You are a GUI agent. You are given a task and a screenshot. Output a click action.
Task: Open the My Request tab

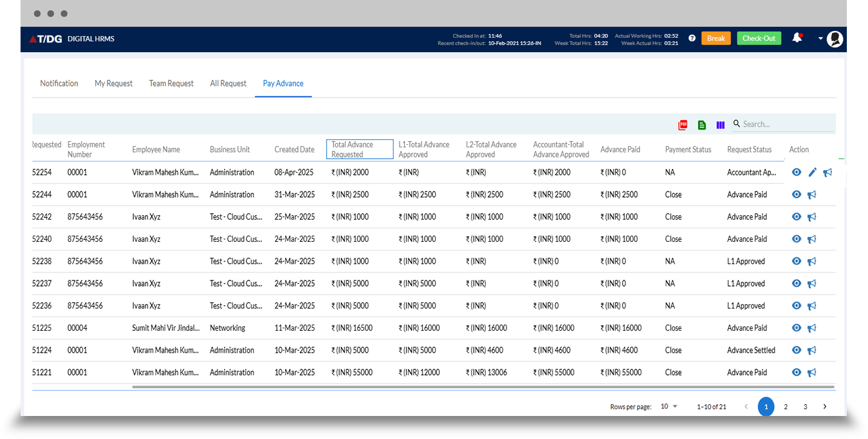coord(113,83)
